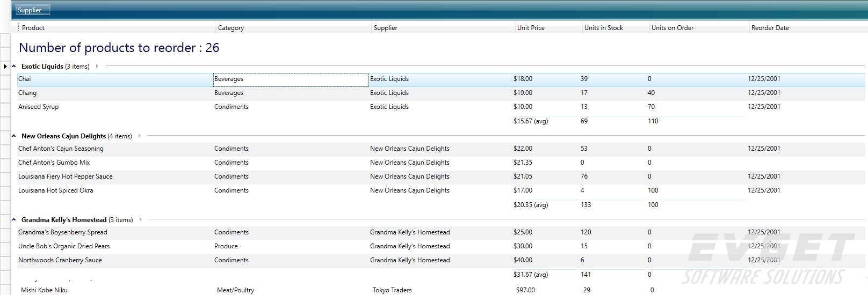Click the arrow beside Exotic Liquids (3 items)
868x295 pixels.
tap(97, 67)
